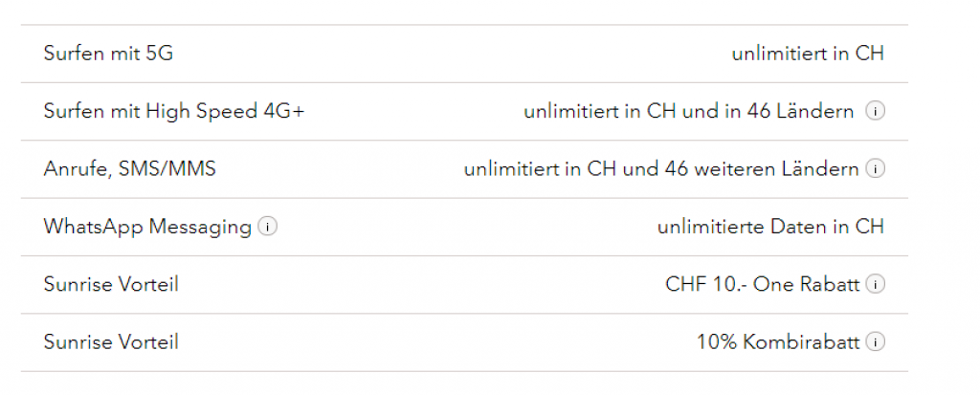Image resolution: width=980 pixels, height=395 pixels.
Task: Click 'Surfen mit High Speed 4G+' label
Action: pos(173,112)
